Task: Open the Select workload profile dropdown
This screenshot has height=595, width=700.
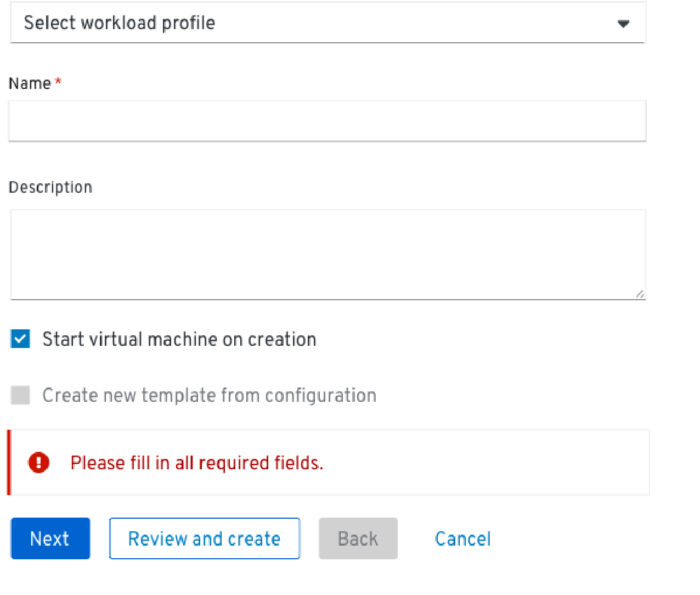Action: coord(327,23)
